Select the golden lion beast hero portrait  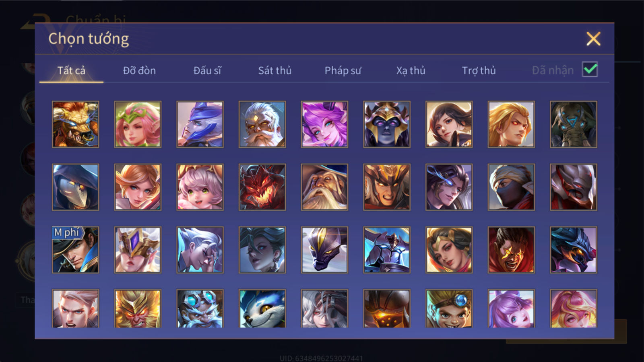coord(76,124)
